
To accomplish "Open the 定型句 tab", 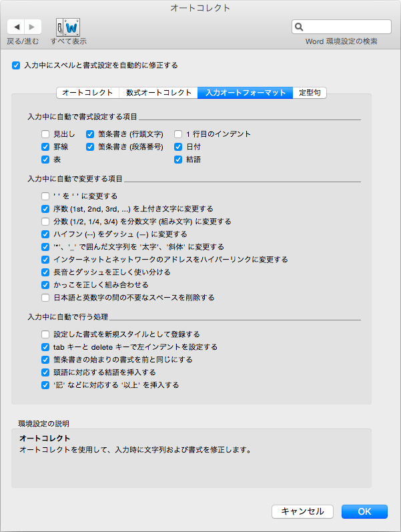I will pos(310,93).
